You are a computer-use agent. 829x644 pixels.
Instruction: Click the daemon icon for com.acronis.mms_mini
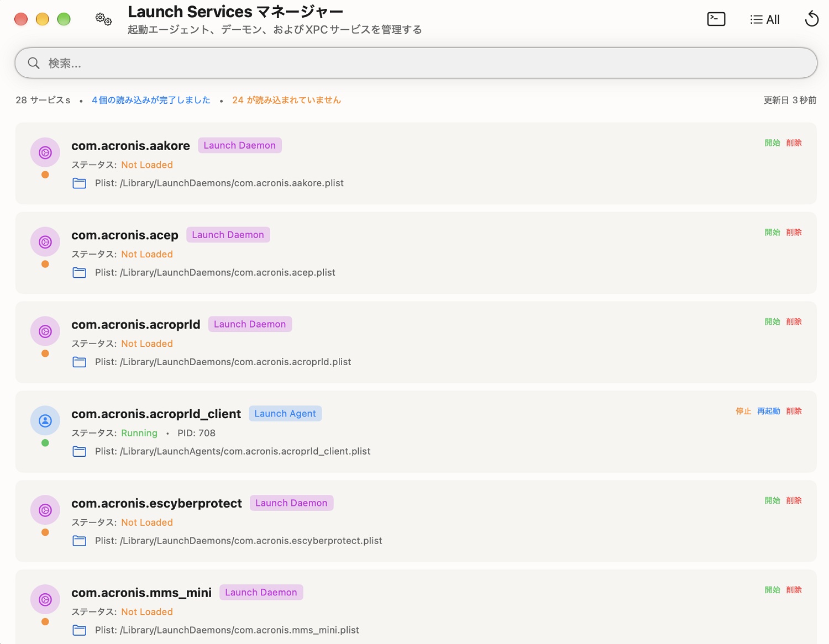(45, 600)
